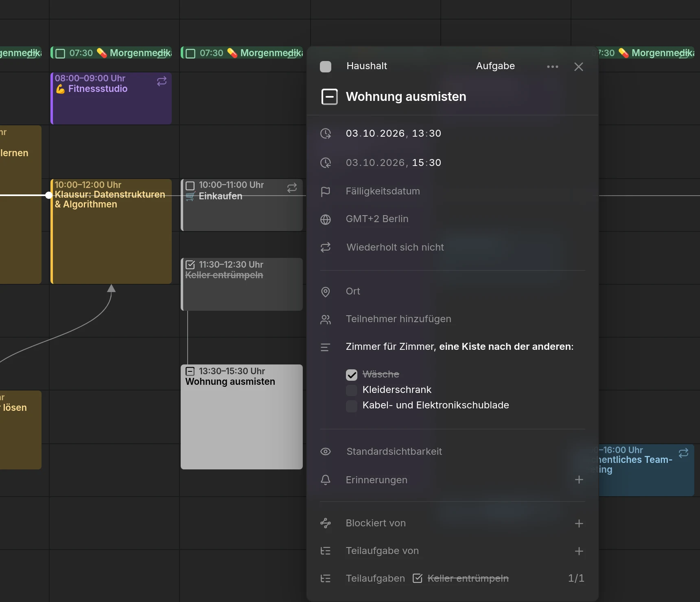Open the three-dots more options menu
700x602 pixels.
click(552, 67)
